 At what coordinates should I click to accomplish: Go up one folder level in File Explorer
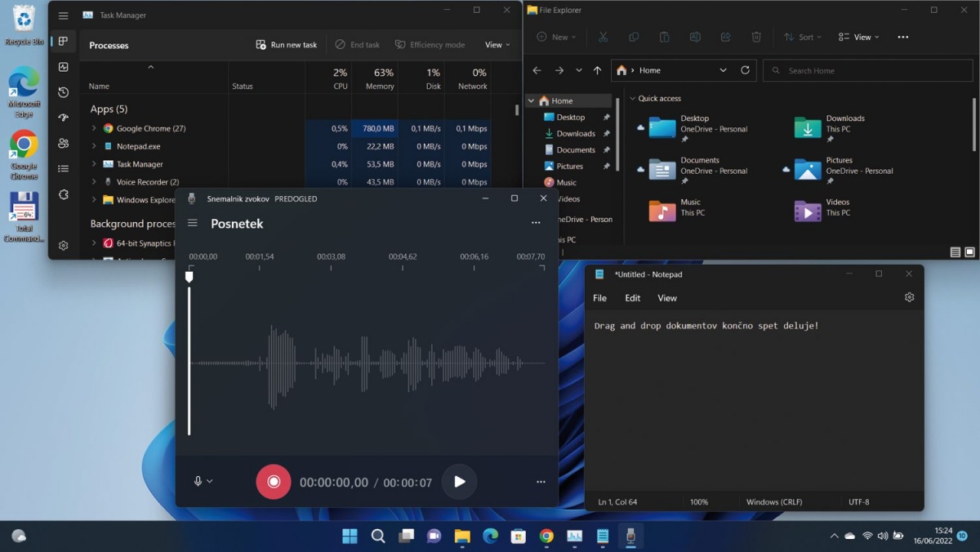tap(597, 70)
